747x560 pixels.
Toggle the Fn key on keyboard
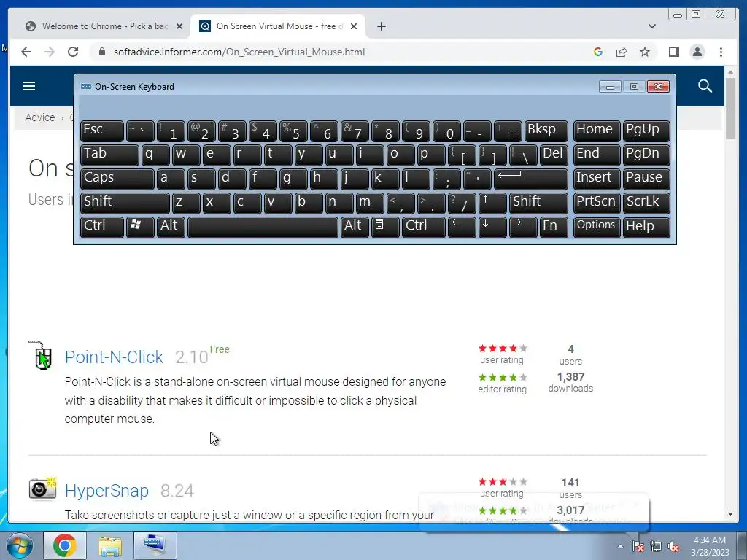(x=554, y=226)
